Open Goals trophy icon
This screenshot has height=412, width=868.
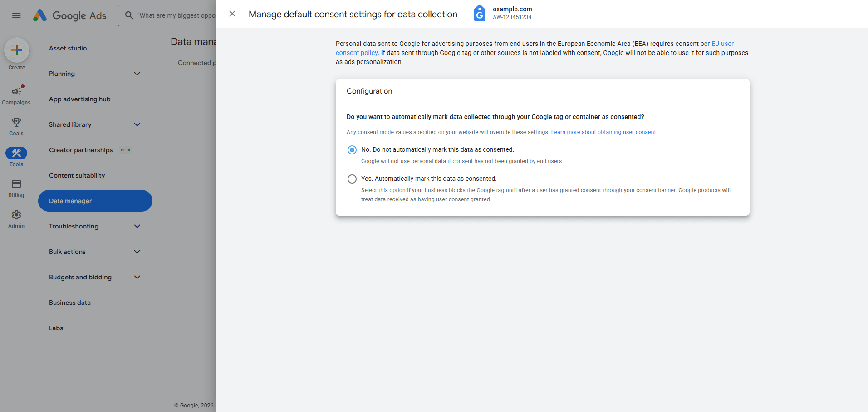pos(16,122)
